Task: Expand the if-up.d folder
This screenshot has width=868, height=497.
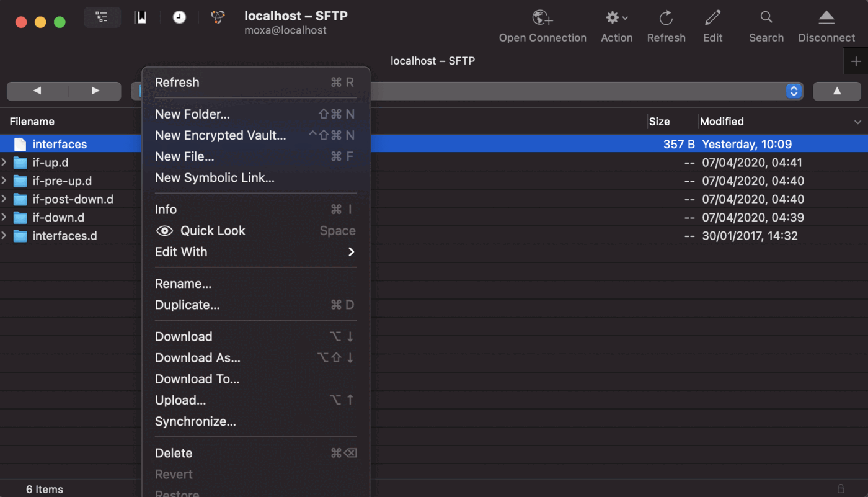Action: click(x=4, y=163)
